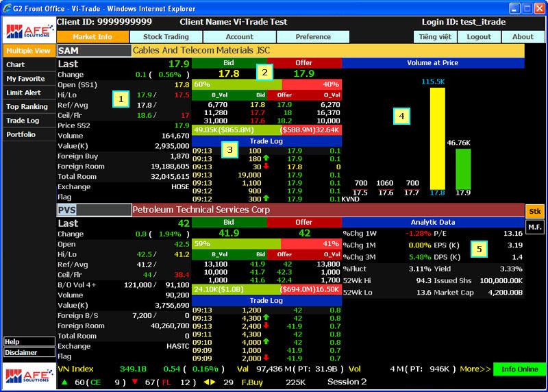Click the red down arrow beside 2,000 PVS trade

point(266,358)
